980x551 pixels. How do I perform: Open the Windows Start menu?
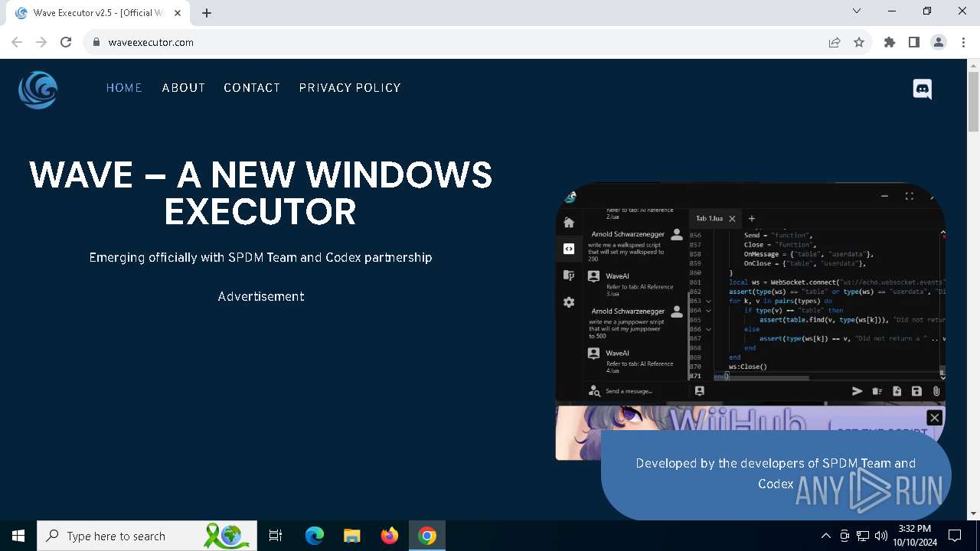pos(18,536)
